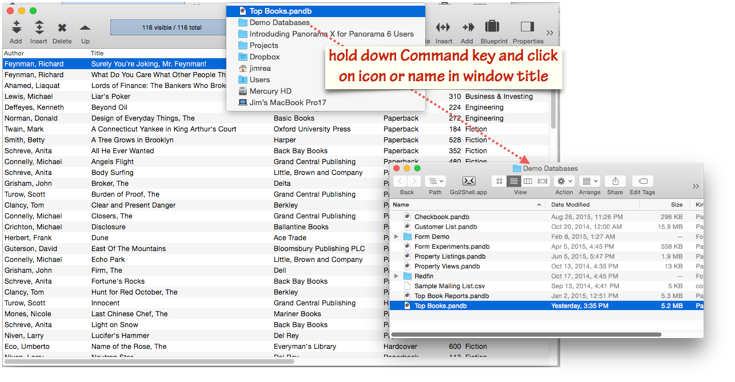The width and height of the screenshot is (735, 382).
Task: Open Finder Arrange dropdown
Action: click(x=589, y=181)
